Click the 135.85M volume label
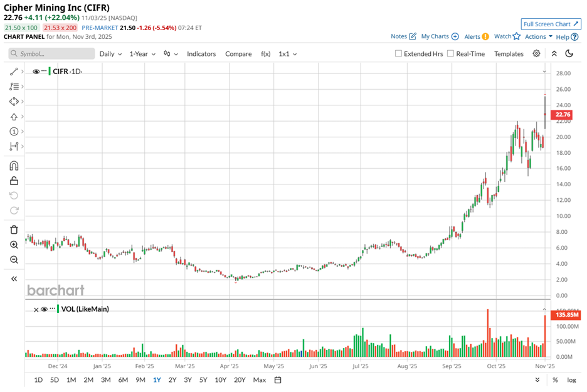Screen dimensions: 587x392 (566, 314)
